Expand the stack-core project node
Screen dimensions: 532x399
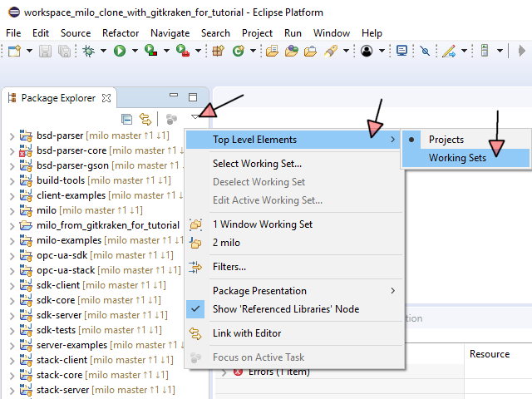12,376
